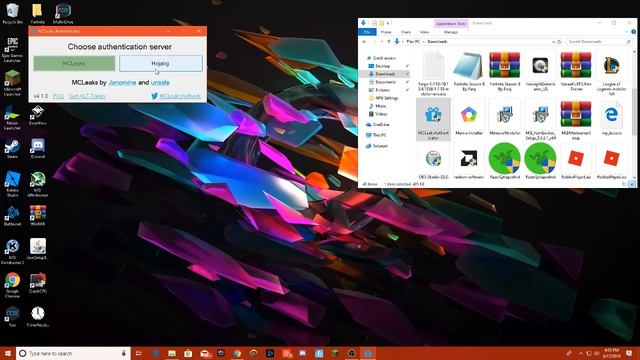Open Music in Explorer navigation pane

point(378,106)
